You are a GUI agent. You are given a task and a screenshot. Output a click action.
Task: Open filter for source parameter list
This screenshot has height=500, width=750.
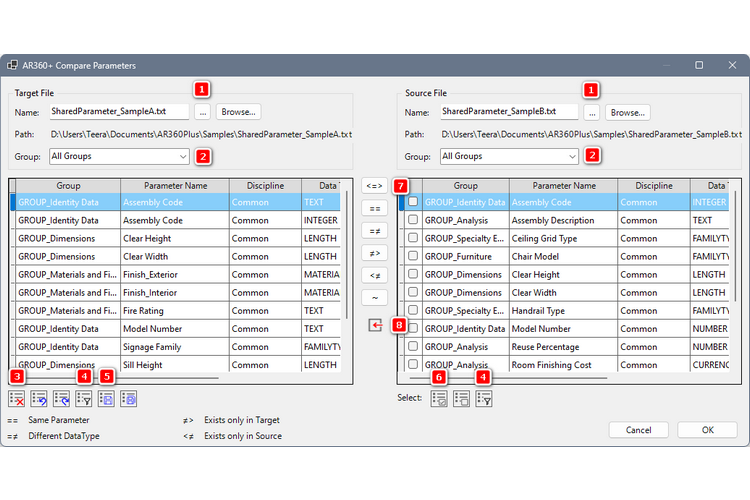484,399
